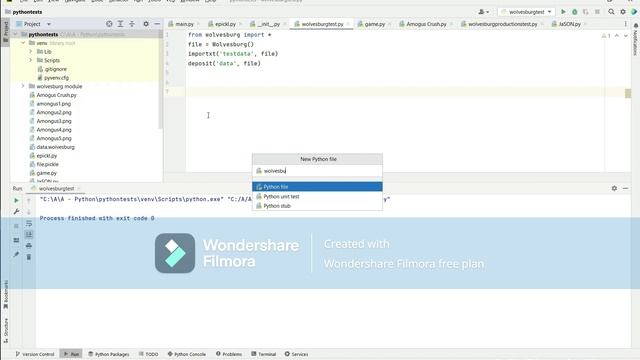Open Python Packages tool window

[109, 354]
